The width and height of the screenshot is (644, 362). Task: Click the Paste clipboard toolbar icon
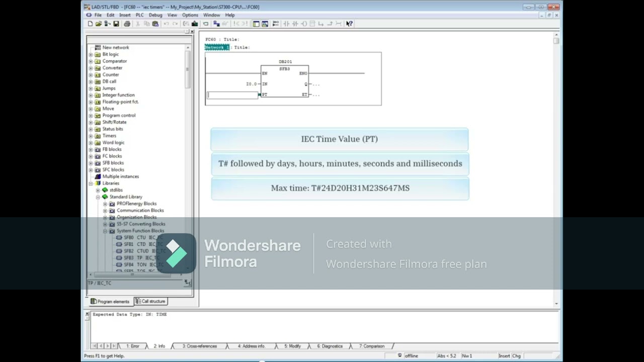tap(155, 24)
